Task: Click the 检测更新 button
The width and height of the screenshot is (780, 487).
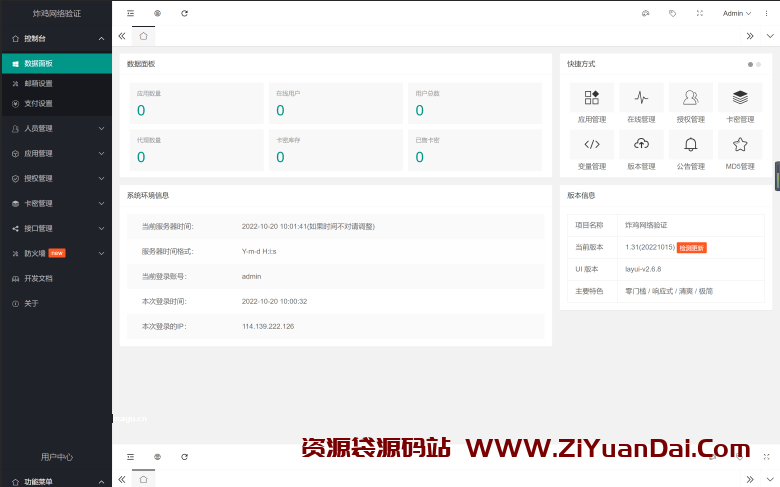Action: point(691,248)
